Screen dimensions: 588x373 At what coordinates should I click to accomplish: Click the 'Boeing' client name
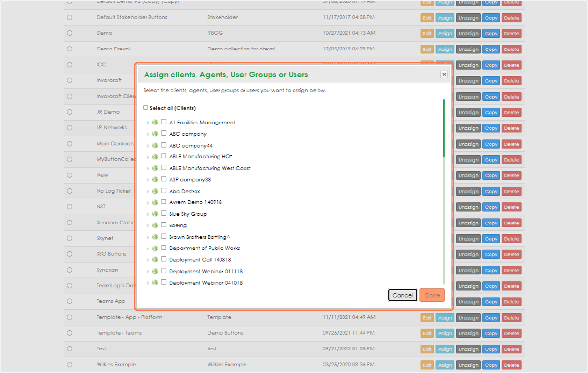(x=178, y=225)
